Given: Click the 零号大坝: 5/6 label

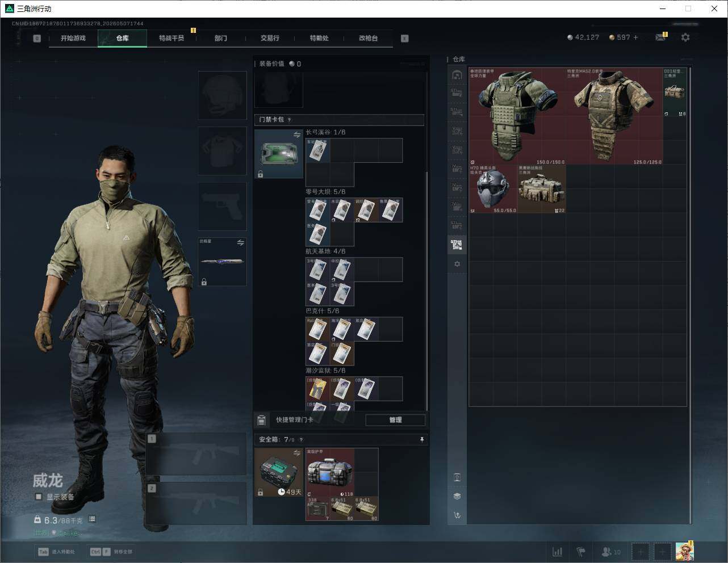Looking at the screenshot, I should [325, 192].
